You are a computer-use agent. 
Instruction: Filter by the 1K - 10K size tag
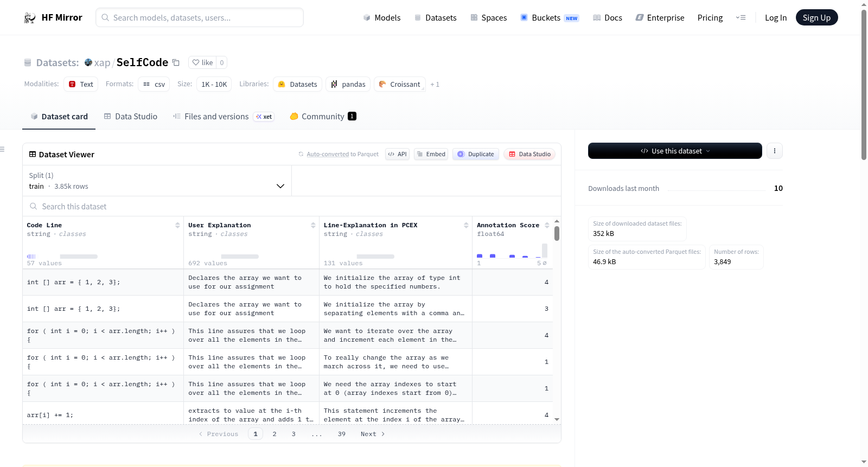pos(214,84)
